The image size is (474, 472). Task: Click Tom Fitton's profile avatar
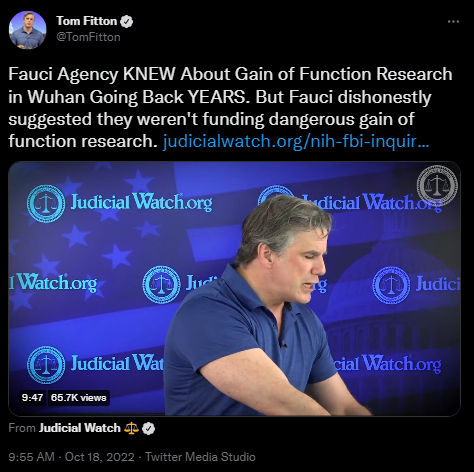point(27,30)
